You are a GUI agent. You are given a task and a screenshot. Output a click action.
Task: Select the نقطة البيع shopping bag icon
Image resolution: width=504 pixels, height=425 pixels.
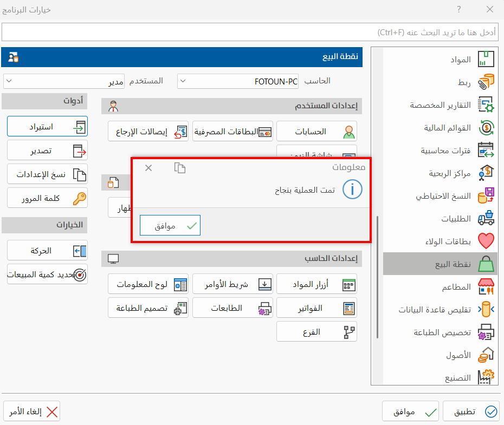tap(486, 264)
